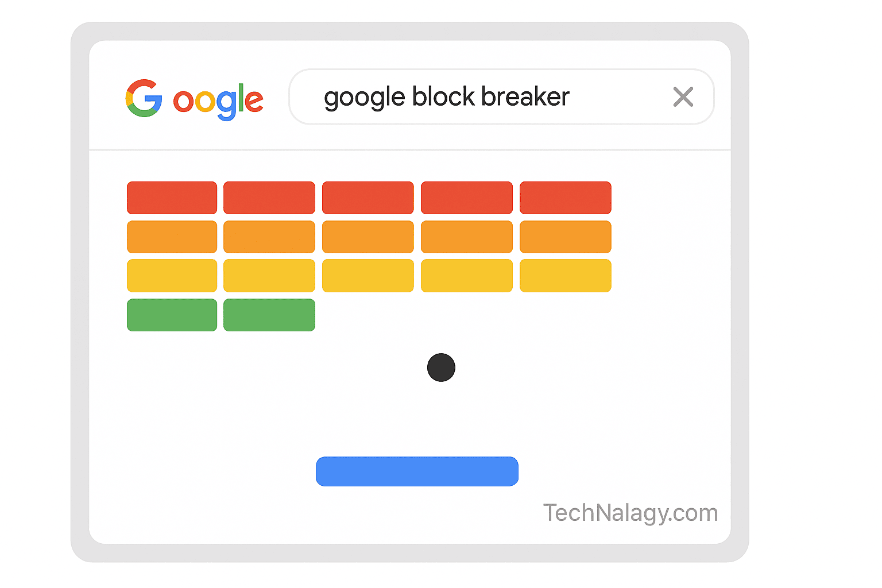Click the last red brick in top row
The height and width of the screenshot is (588, 882).
point(565,198)
